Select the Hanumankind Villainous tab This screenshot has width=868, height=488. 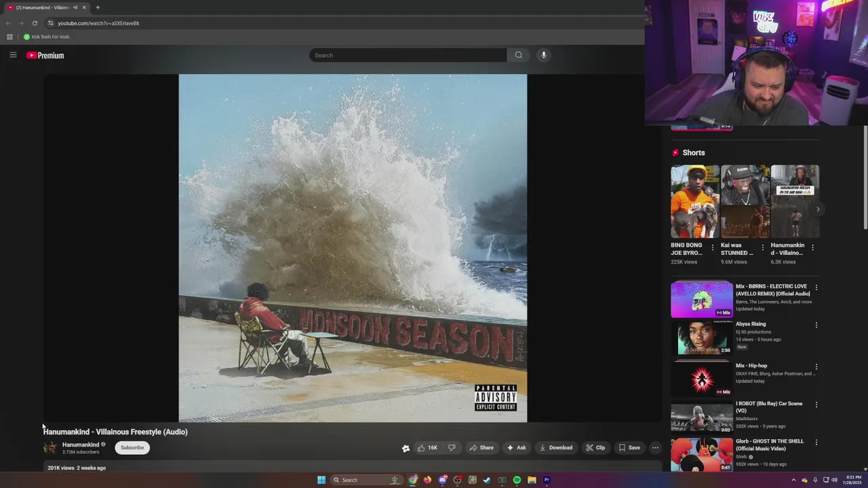[x=46, y=7]
